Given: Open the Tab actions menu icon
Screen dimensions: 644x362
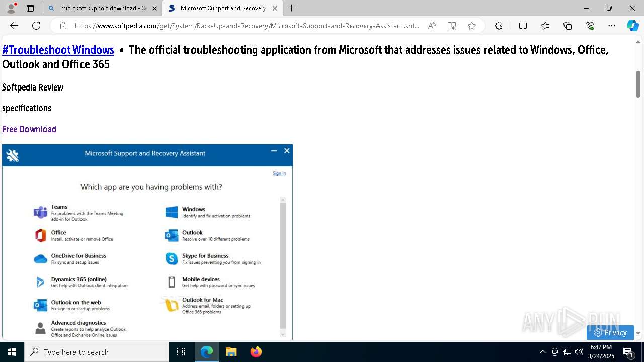Looking at the screenshot, I should point(30,8).
